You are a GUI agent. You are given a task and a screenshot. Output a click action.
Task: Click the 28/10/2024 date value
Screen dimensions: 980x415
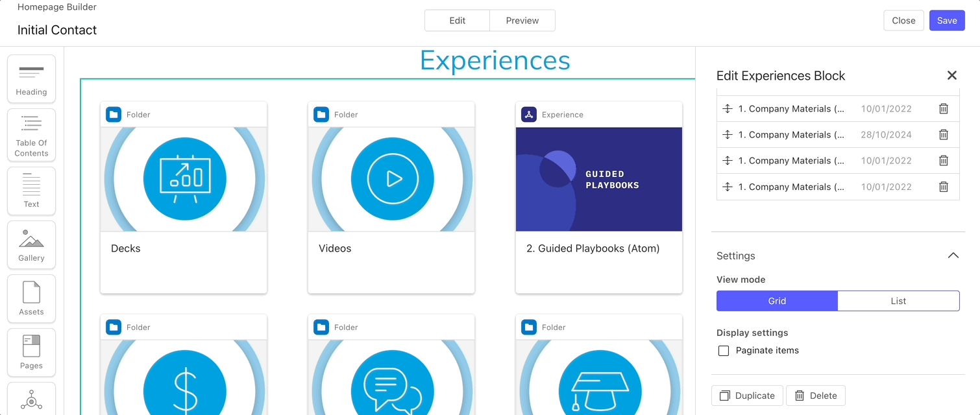(887, 135)
